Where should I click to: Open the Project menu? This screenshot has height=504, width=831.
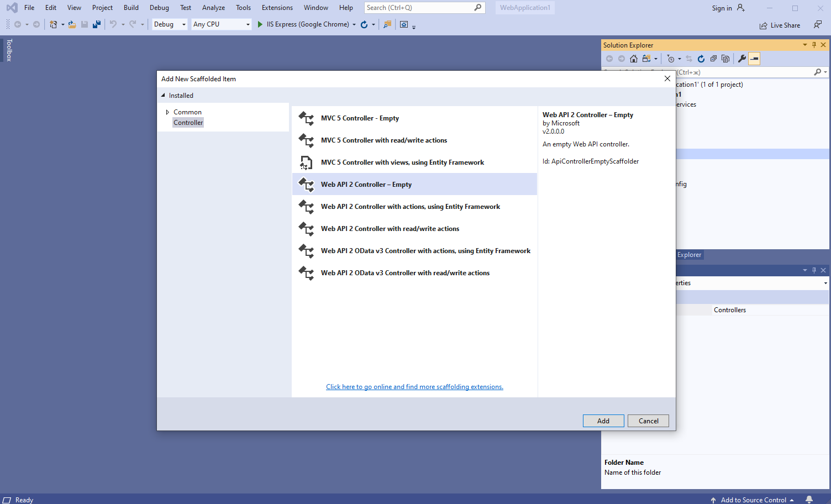(x=102, y=8)
